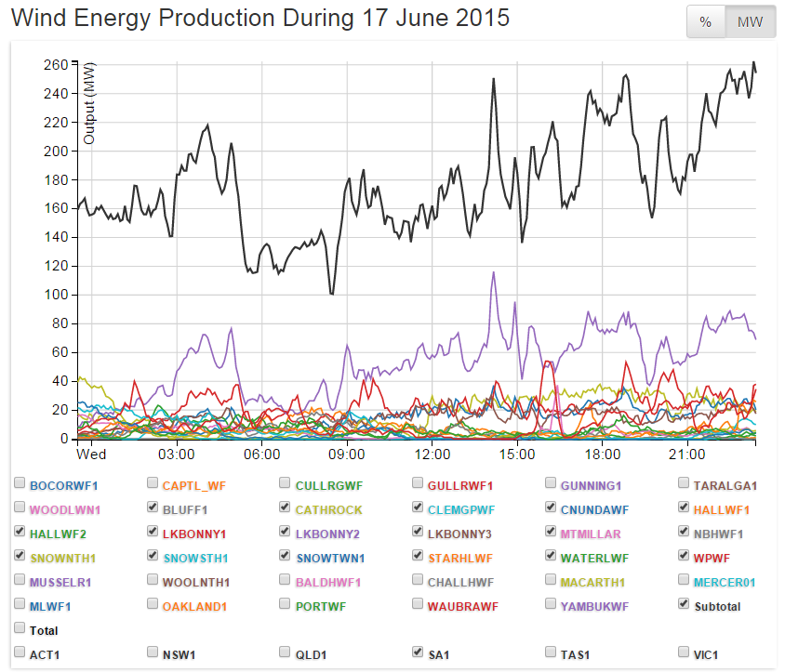
Task: Toggle the LKBONNY2 checkbox off
Action: pyautogui.click(x=286, y=533)
